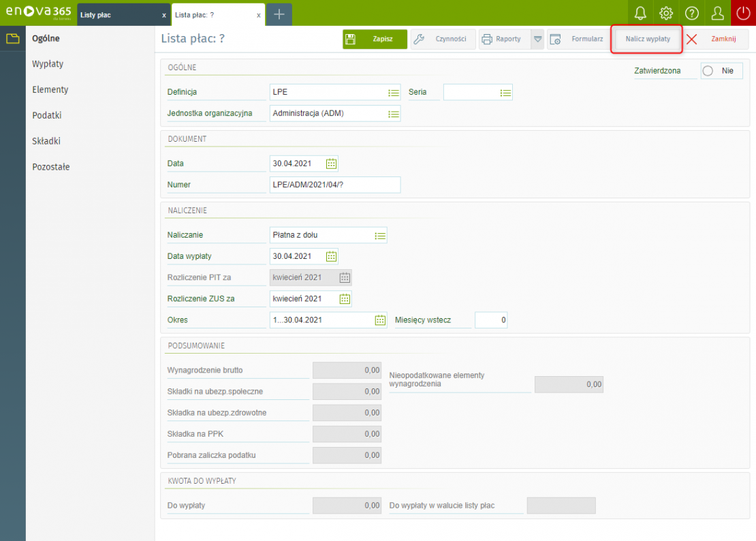Open the Formularz button
The width and height of the screenshot is (756, 541).
tap(579, 39)
